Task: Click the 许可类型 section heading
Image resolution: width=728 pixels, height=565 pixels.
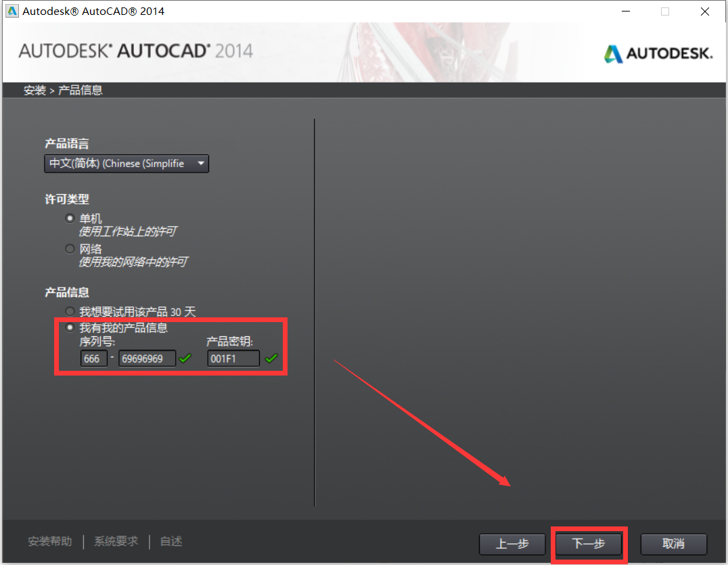Action: tap(67, 200)
